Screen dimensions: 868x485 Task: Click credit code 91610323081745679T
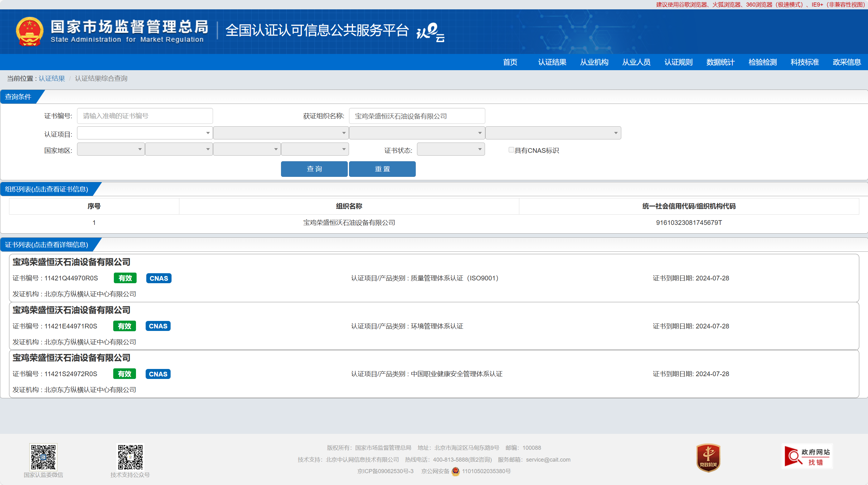(x=689, y=223)
